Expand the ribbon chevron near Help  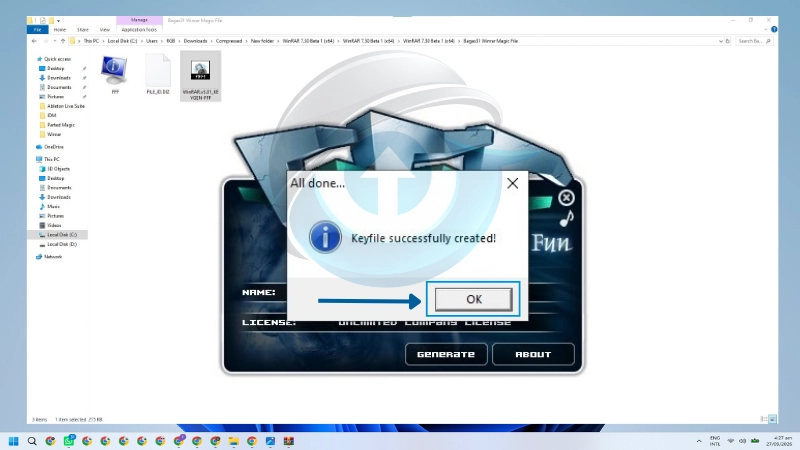(x=765, y=30)
